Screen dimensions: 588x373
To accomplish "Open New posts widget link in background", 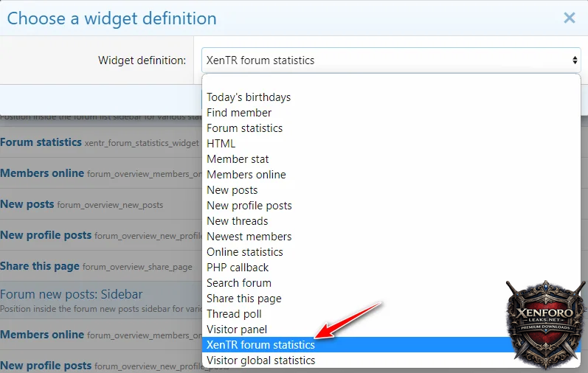I will (27, 204).
